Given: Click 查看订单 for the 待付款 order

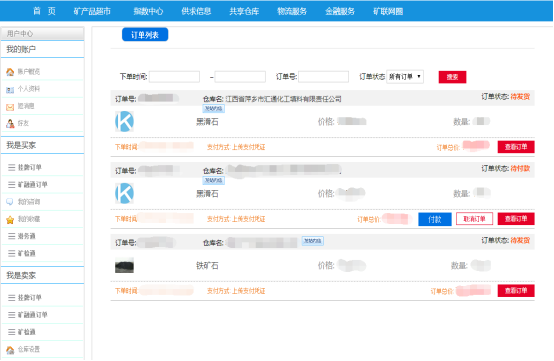Looking at the screenshot, I should tap(516, 219).
